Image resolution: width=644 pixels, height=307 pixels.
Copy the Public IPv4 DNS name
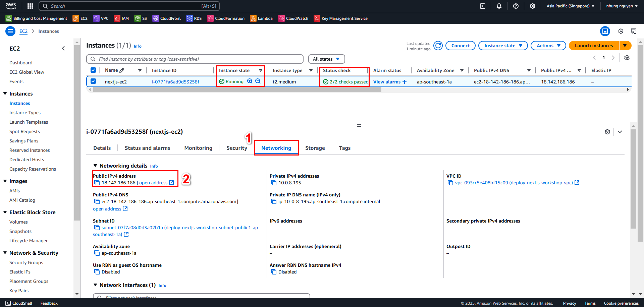[97, 201]
